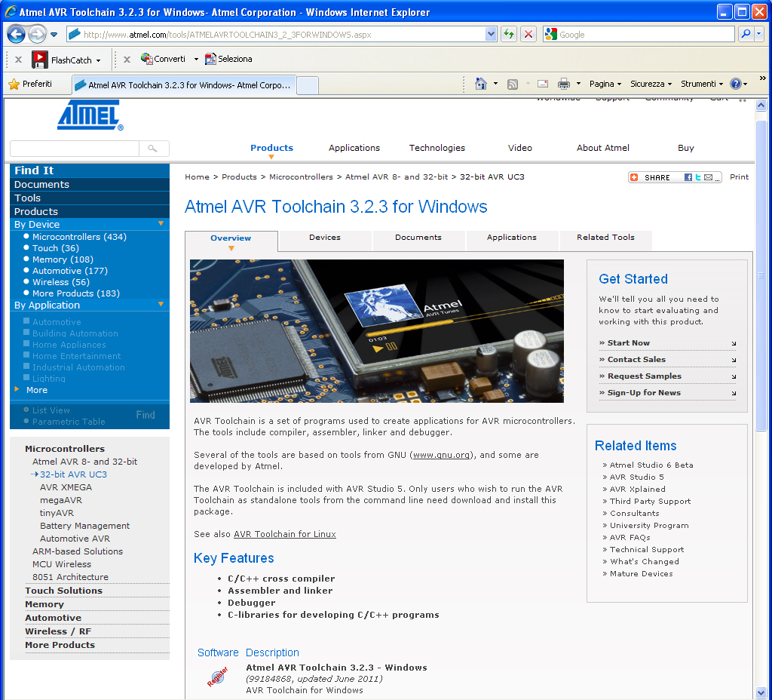Click the email envelope share icon

708,177
